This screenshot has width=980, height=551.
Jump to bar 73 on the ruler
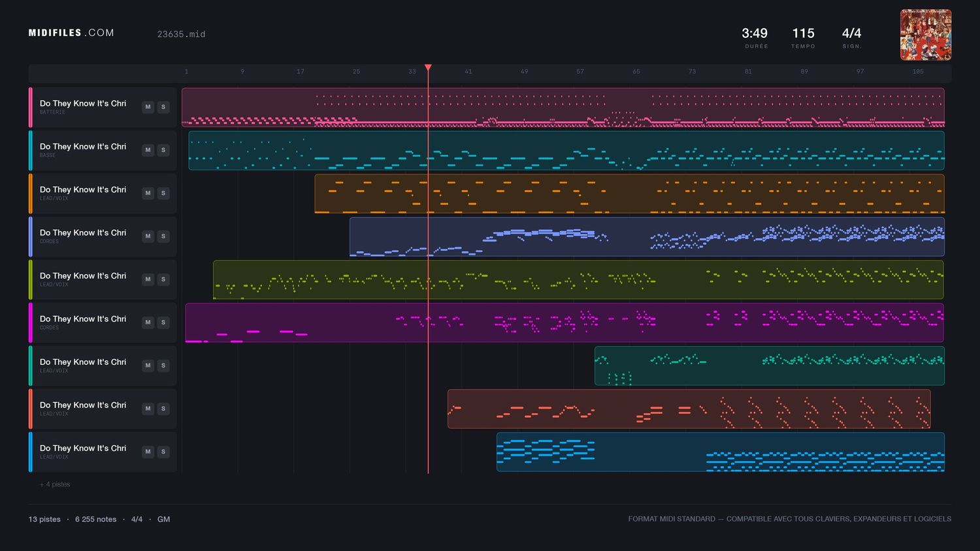692,71
